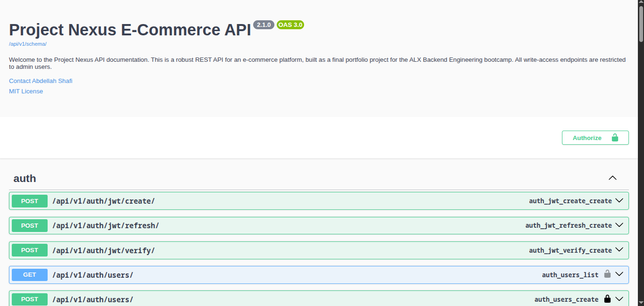Click the OAS 3.0 badge
This screenshot has width=644, height=306.
(290, 25)
